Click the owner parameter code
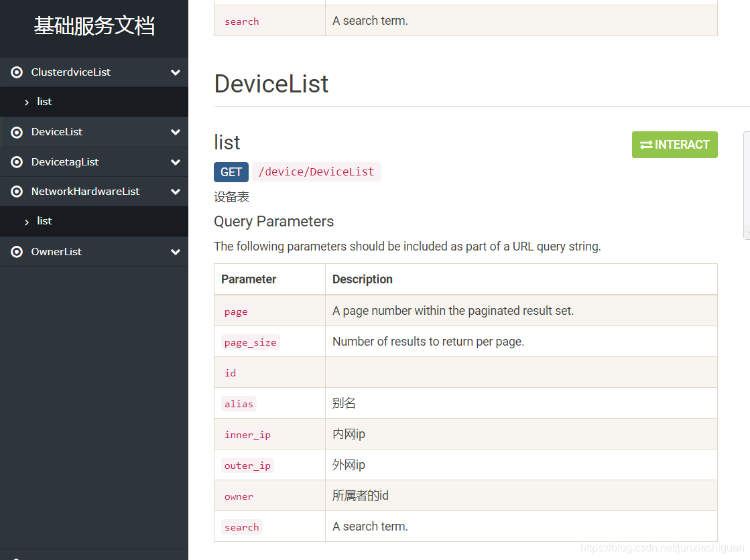This screenshot has height=560, width=750. point(239,496)
